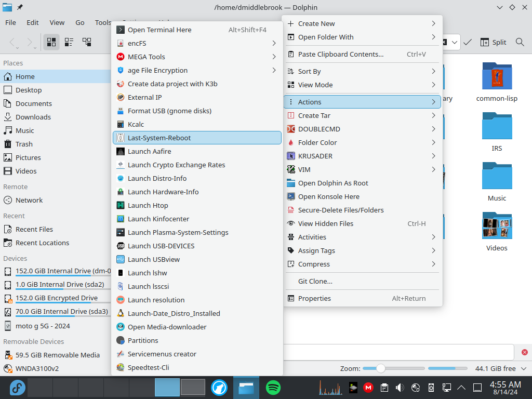Click the Zoom slider handle

[381, 368]
